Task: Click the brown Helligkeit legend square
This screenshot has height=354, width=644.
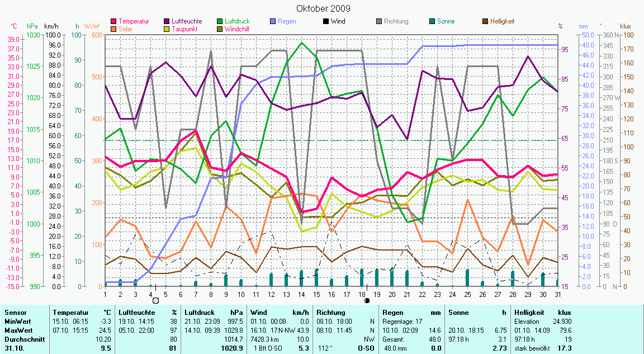Action: coord(485,22)
